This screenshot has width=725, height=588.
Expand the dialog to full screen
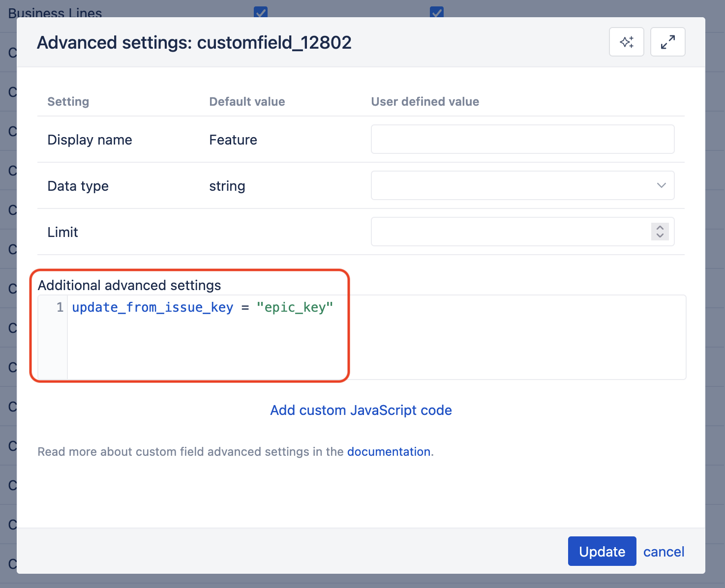[x=667, y=42]
